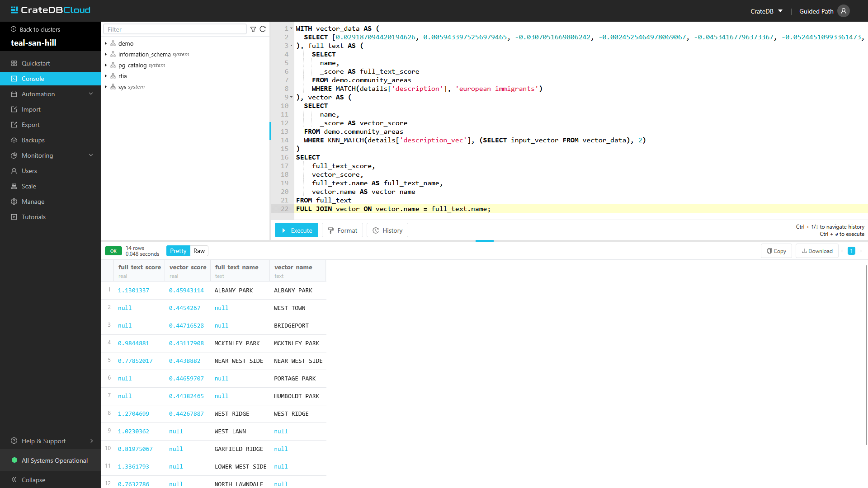
Task: Click the rtia schema icon
Action: click(113, 76)
